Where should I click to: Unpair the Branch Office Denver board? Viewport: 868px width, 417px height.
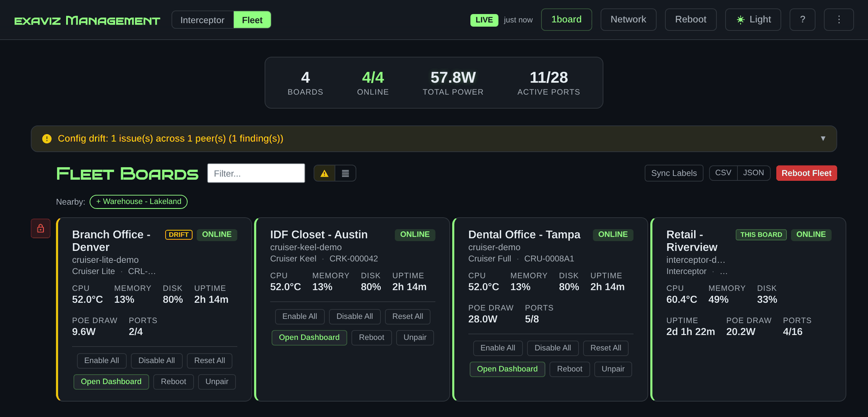coord(217,382)
